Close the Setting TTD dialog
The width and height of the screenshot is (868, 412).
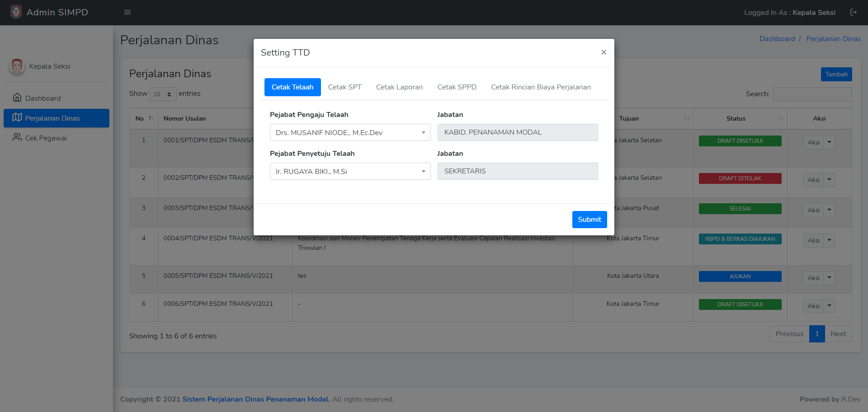pos(604,52)
